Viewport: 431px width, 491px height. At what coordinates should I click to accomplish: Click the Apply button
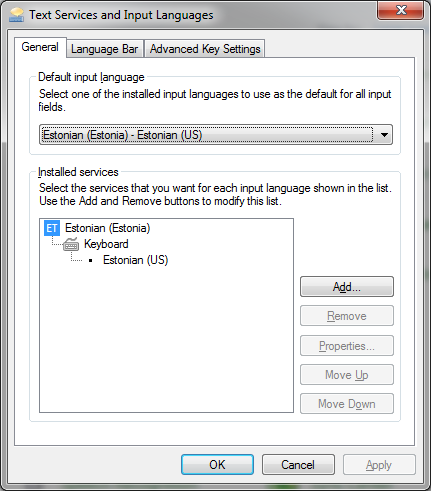tap(379, 464)
